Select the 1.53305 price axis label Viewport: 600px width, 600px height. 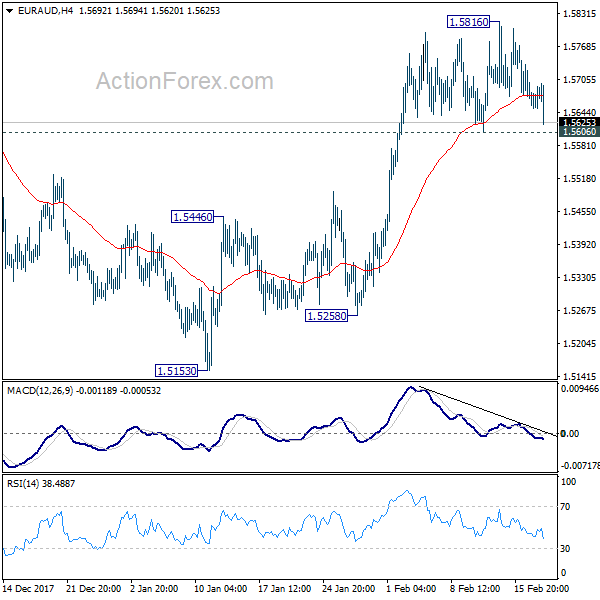579,277
